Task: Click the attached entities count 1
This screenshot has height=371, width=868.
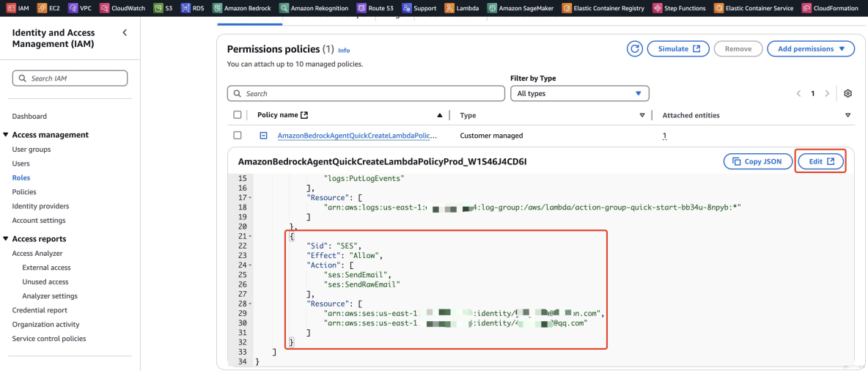Action: [664, 136]
